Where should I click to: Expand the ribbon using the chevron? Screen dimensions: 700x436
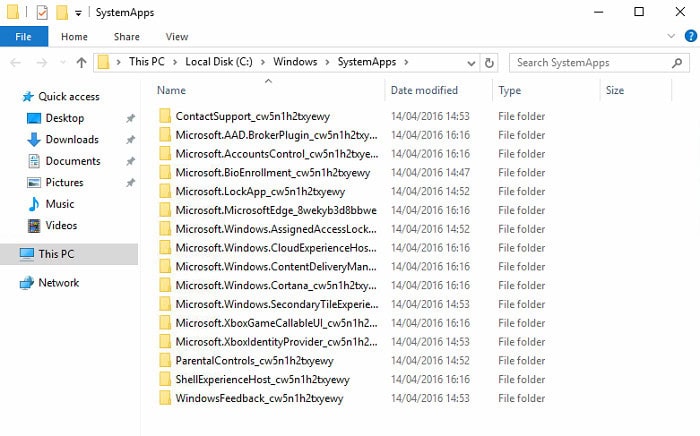pos(671,36)
